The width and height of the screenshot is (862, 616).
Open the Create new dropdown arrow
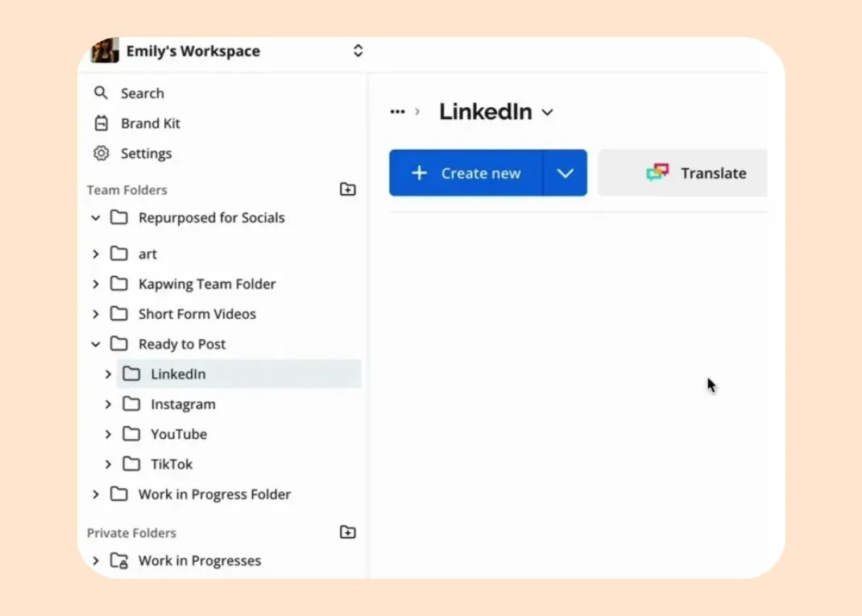[x=565, y=173]
